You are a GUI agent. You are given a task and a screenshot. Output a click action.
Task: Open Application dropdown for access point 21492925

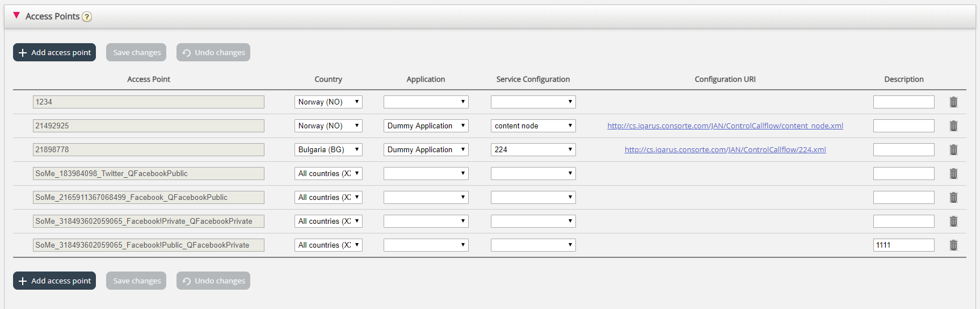(426, 126)
